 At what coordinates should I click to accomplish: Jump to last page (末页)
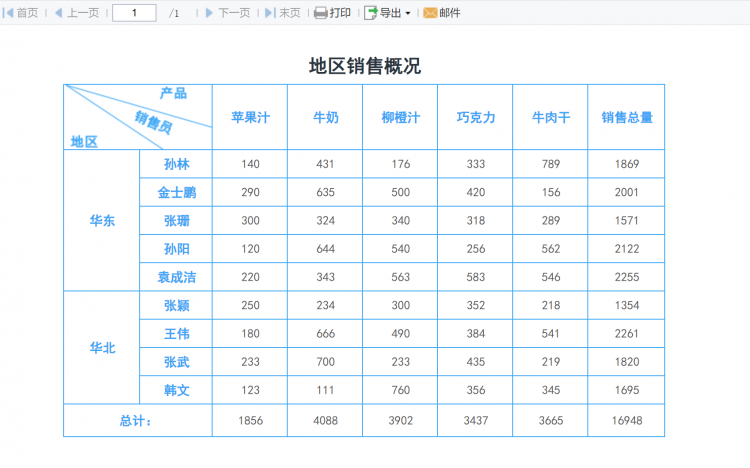283,13
